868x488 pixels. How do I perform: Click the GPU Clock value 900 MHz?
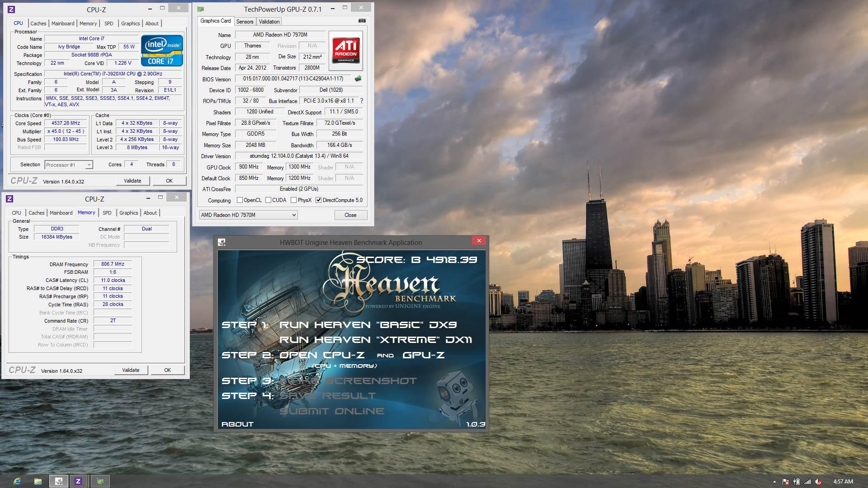pos(249,167)
